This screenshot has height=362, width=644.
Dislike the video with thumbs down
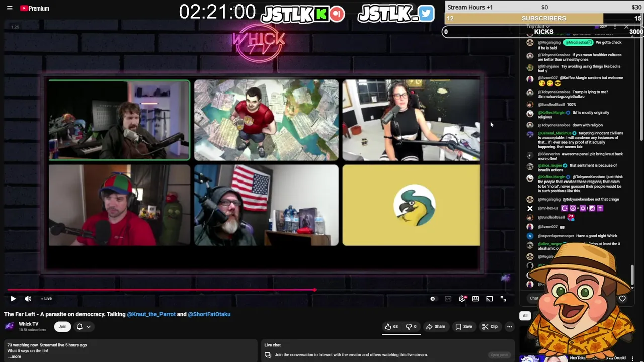(412, 327)
